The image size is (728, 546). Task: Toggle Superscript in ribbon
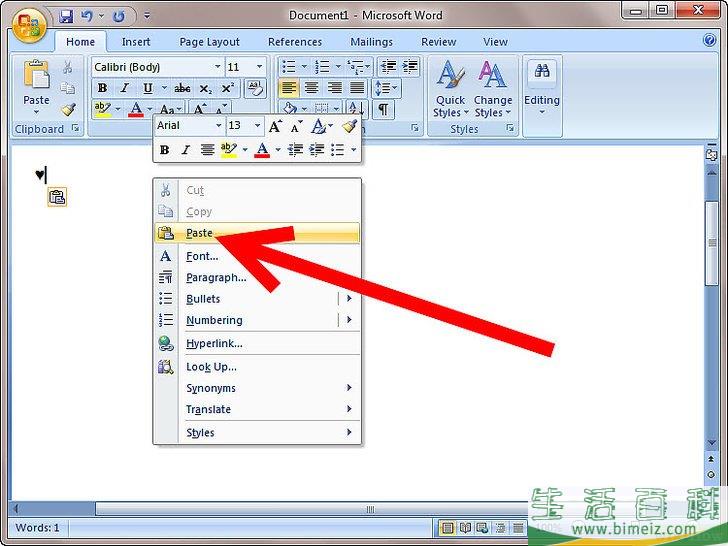point(228,88)
